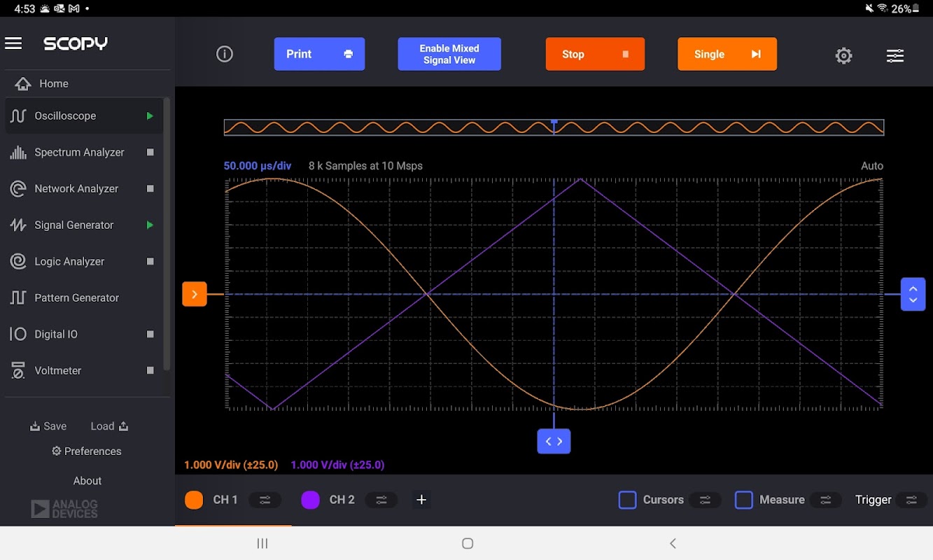Tap the Android home navigation icon
Screen dimensions: 933x560
[x=468, y=543]
